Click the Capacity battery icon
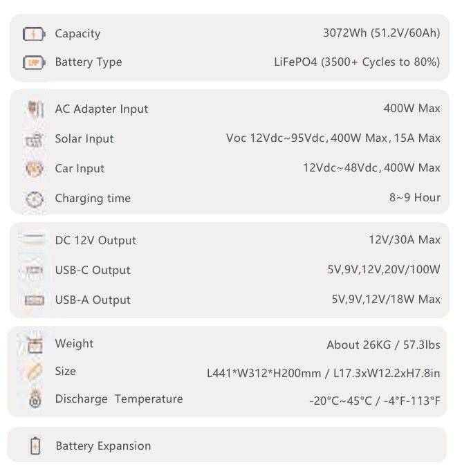The image size is (462, 476). [x=34, y=34]
